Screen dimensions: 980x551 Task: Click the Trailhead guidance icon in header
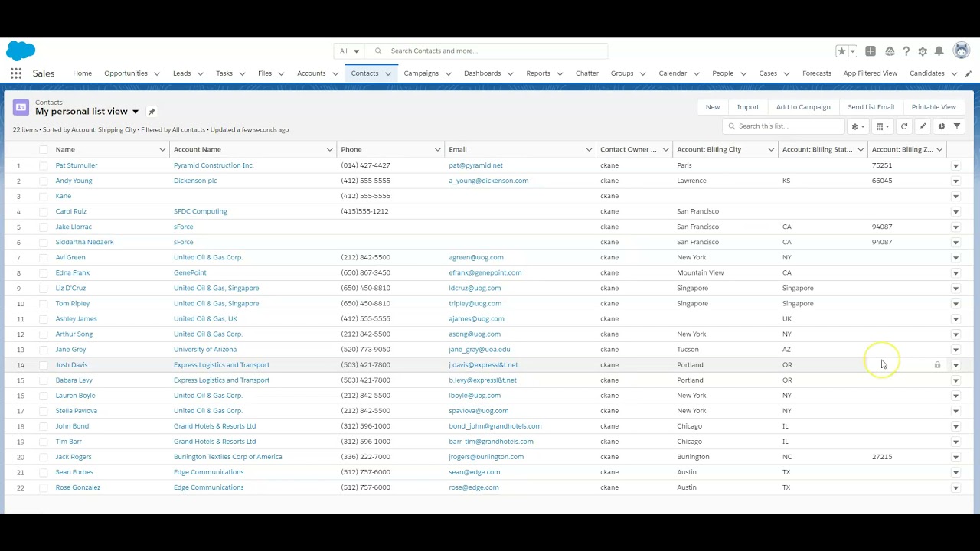click(890, 51)
